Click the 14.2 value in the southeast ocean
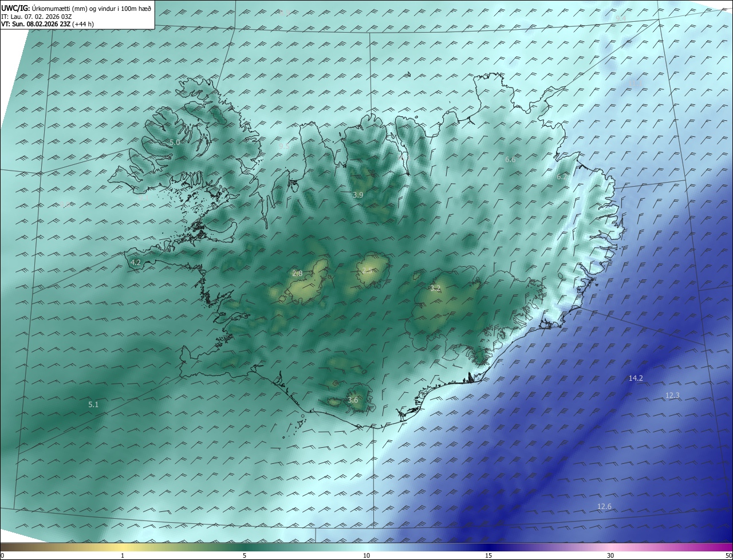733x560 pixels. click(x=636, y=378)
